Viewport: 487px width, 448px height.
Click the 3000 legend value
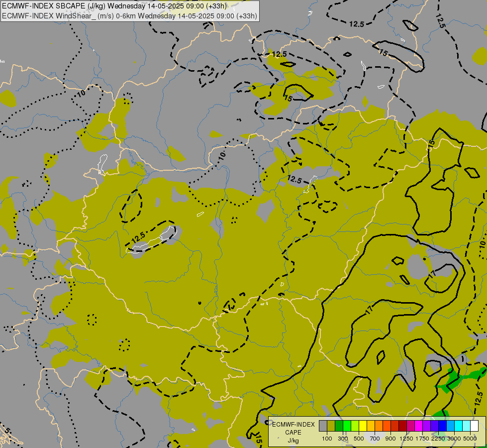pyautogui.click(x=454, y=439)
